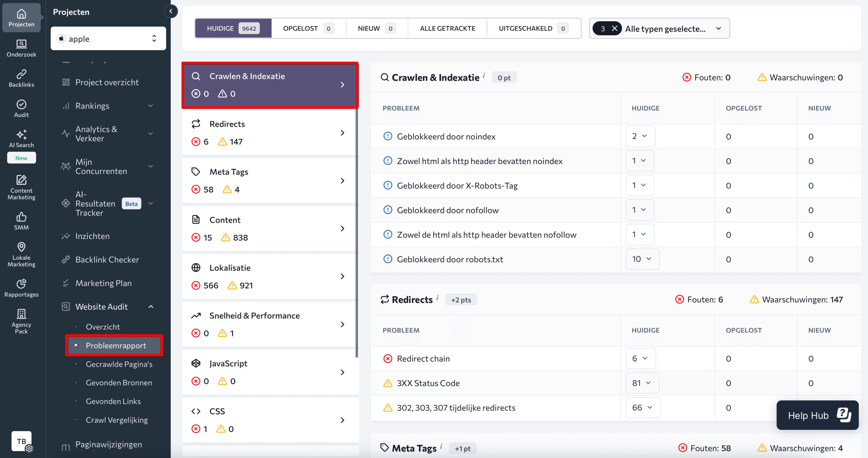Screen dimensions: 868x458
Task: Open SMM in the left rail
Action: pyautogui.click(x=21, y=221)
